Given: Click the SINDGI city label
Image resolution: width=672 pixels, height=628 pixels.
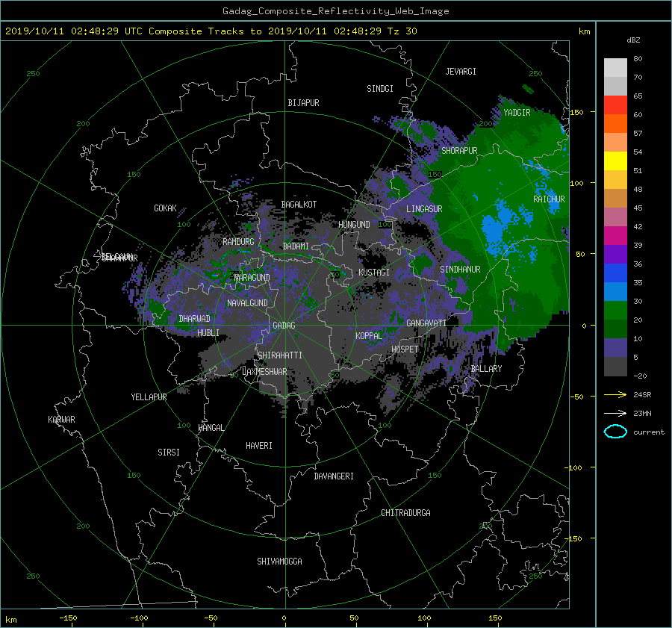Looking at the screenshot, I should (380, 89).
